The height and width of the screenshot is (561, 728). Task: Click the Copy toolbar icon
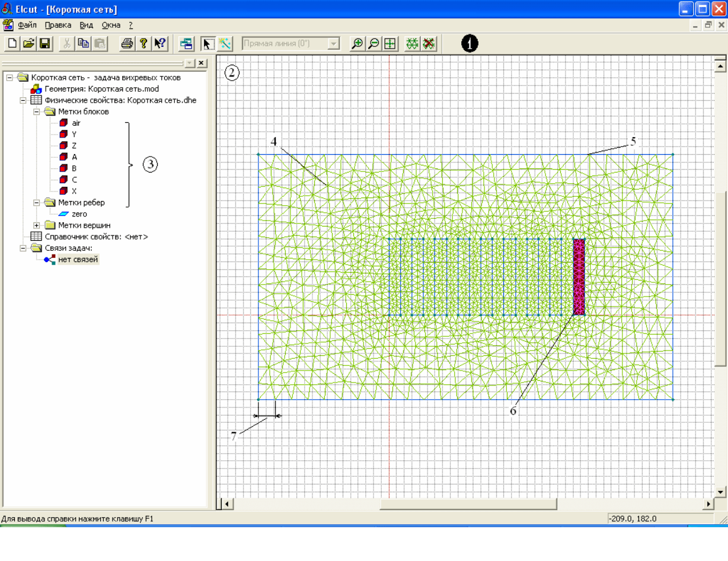click(83, 43)
